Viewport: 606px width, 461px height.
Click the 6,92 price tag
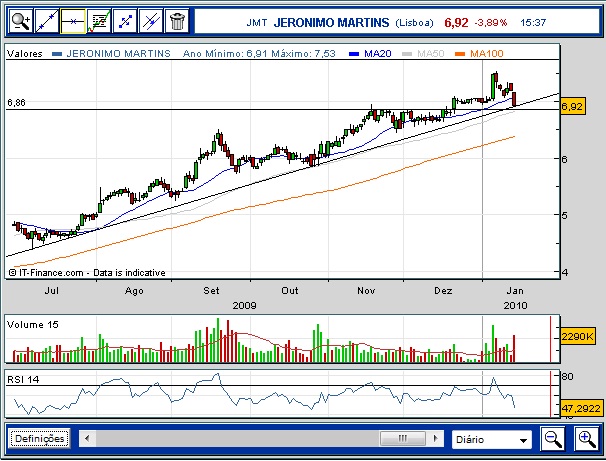[572, 106]
